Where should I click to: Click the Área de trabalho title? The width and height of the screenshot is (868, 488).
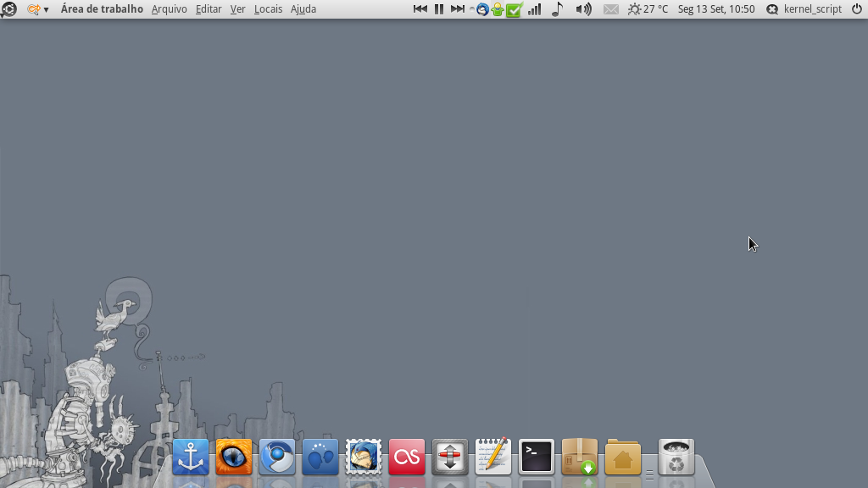click(x=102, y=8)
